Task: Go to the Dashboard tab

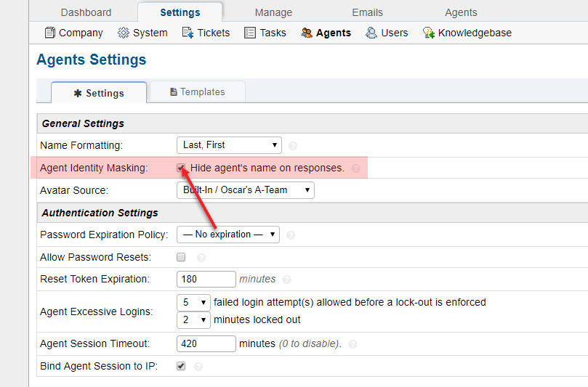Action: pyautogui.click(x=86, y=12)
